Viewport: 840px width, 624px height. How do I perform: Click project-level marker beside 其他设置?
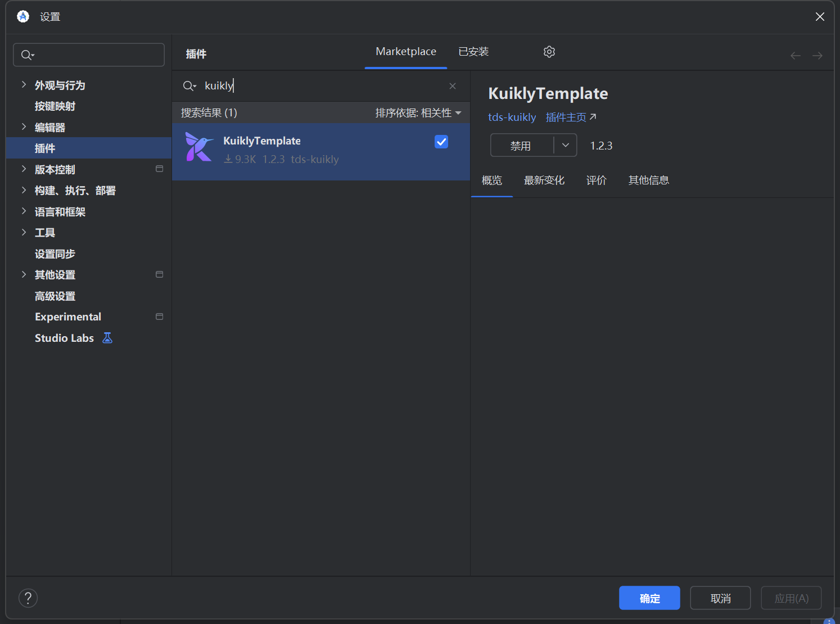pos(160,274)
